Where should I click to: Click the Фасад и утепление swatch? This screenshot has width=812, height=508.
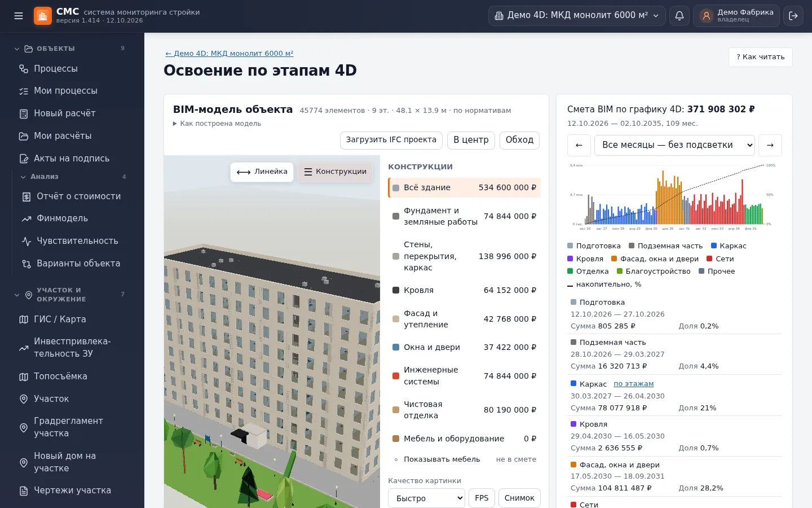coord(396,319)
